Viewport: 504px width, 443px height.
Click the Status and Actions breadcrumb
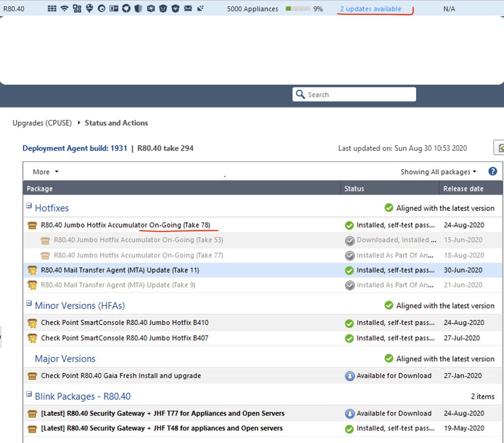116,123
